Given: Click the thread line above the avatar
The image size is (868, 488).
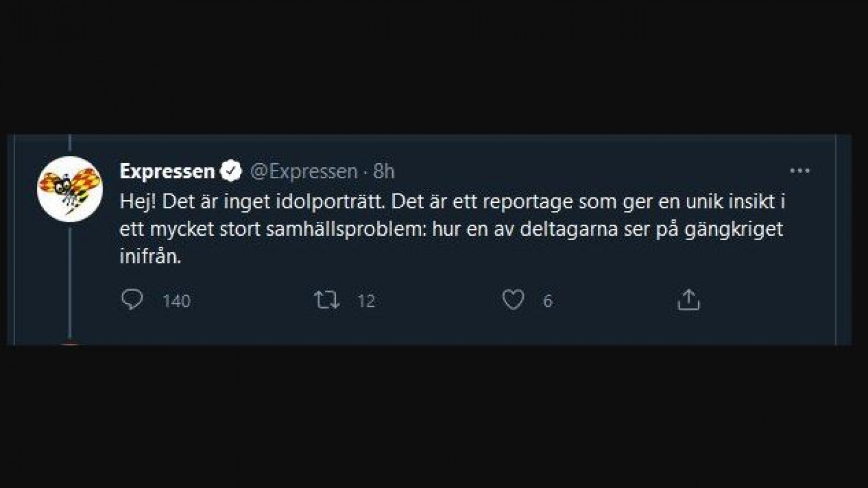Looking at the screenshot, I should point(70,143).
